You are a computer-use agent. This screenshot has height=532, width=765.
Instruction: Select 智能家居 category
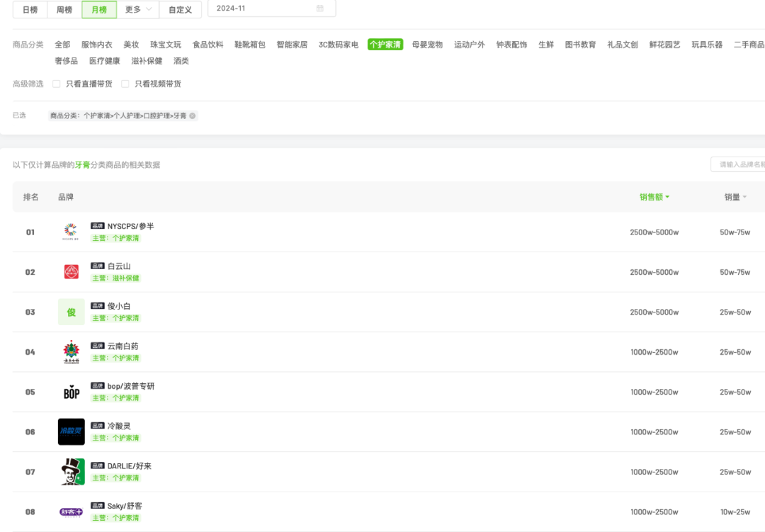(x=292, y=45)
